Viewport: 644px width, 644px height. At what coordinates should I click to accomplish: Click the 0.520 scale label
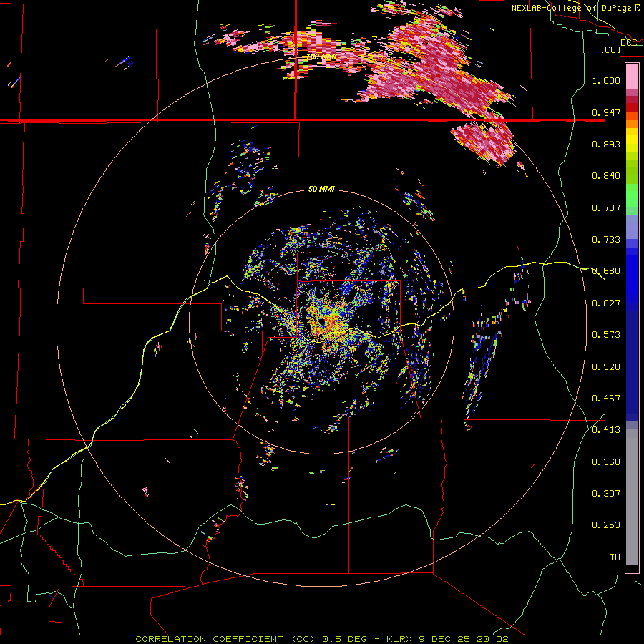[606, 367]
